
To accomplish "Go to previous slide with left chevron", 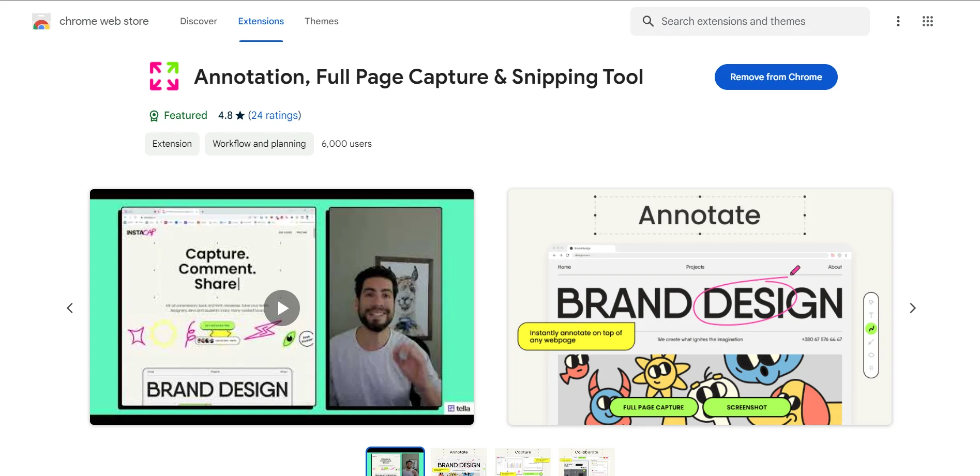I will click(70, 308).
